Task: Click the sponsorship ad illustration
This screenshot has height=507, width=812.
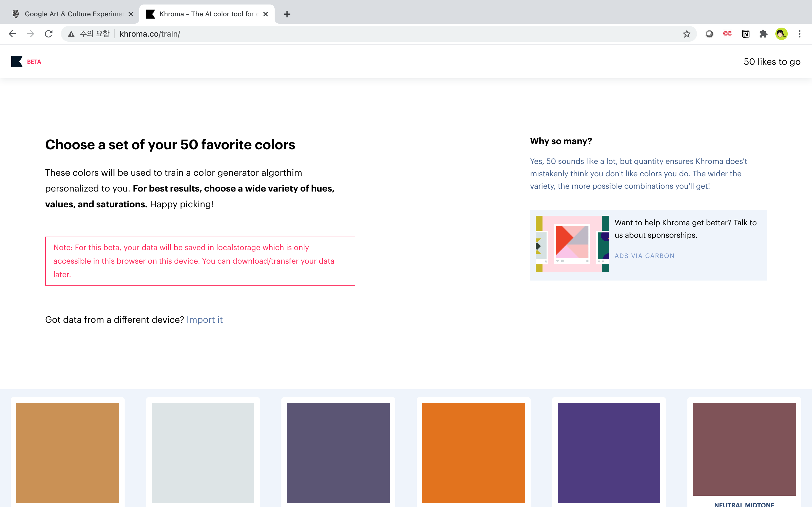Action: pos(572,244)
